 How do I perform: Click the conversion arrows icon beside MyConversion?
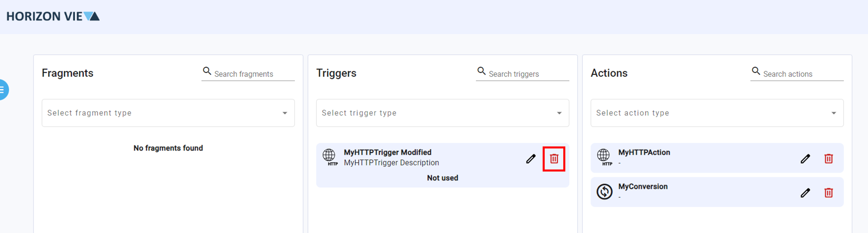(605, 192)
